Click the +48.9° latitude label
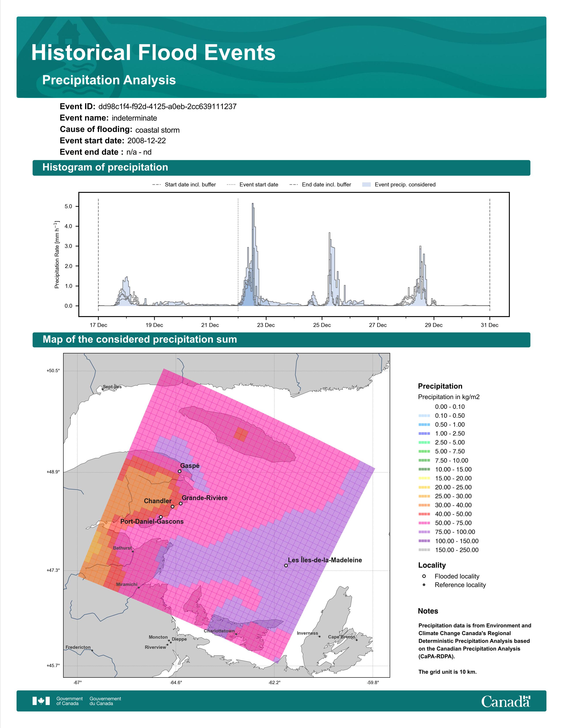The width and height of the screenshot is (563, 728). click(x=53, y=472)
